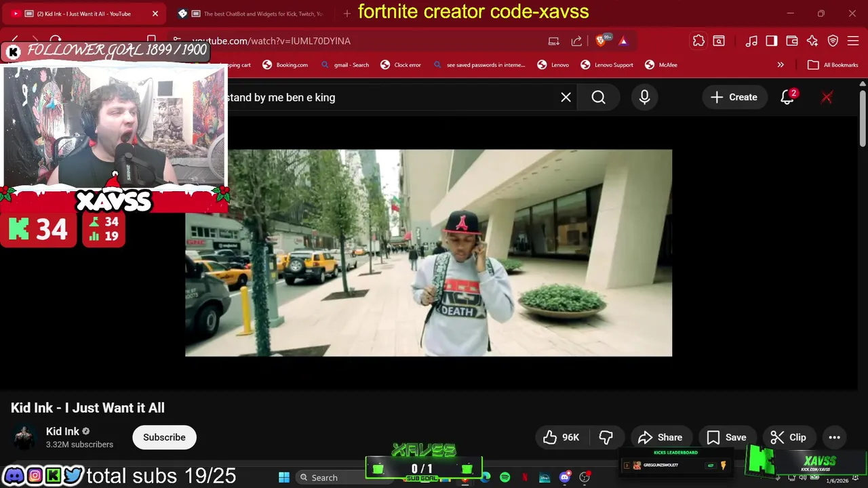Screen dimensions: 868x488
Task: Click the YouTube Create button
Action: 734,98
